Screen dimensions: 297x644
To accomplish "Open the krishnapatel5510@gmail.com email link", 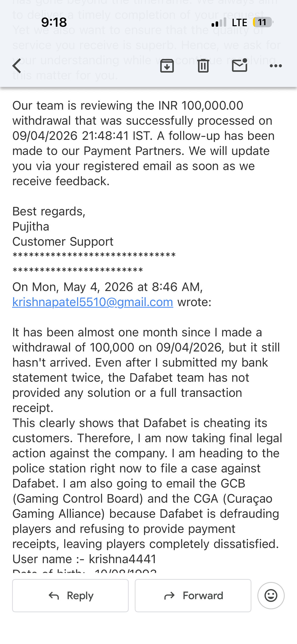I will point(93,302).
